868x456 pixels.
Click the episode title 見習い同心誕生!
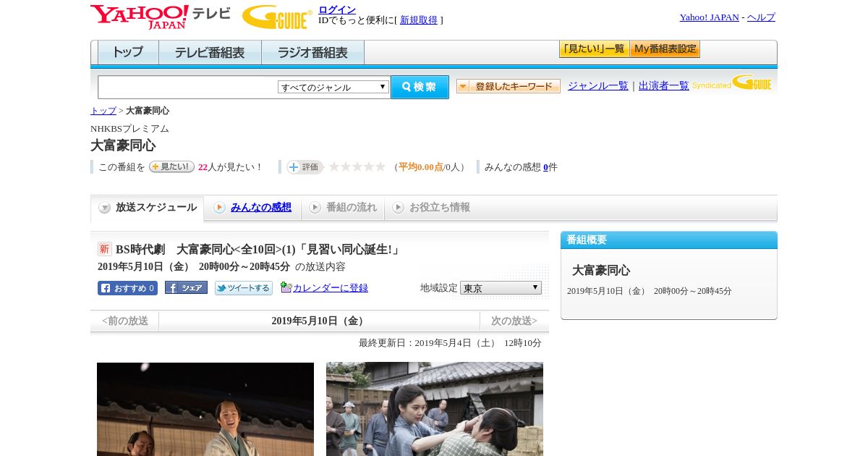(349, 249)
